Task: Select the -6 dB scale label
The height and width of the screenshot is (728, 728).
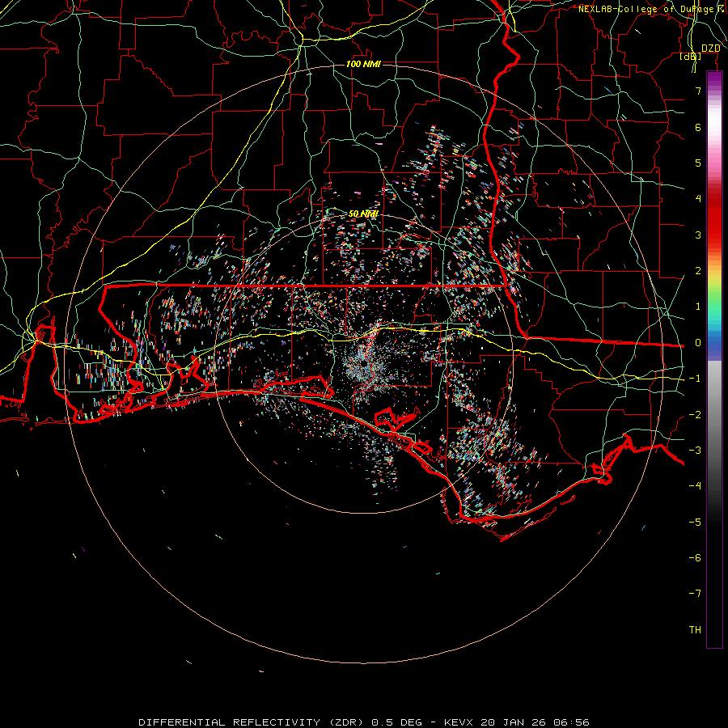Action: [695, 557]
